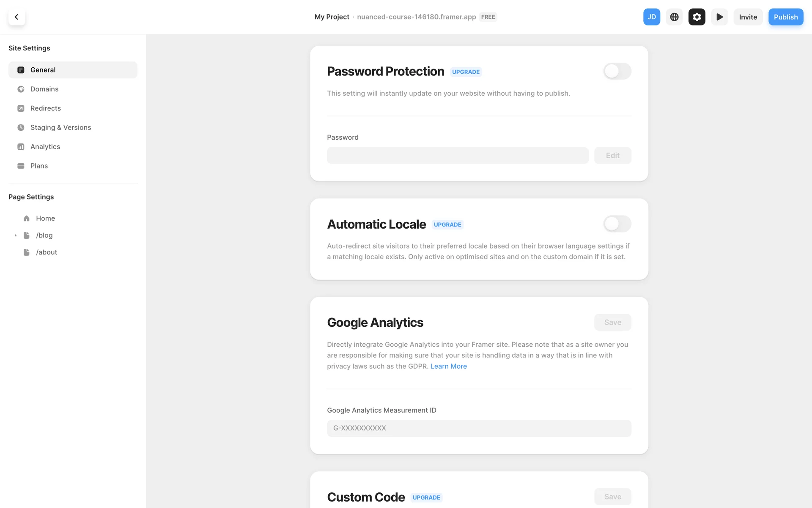This screenshot has height=508, width=812.
Task: Click the Domains globe icon in sidebar
Action: point(21,89)
